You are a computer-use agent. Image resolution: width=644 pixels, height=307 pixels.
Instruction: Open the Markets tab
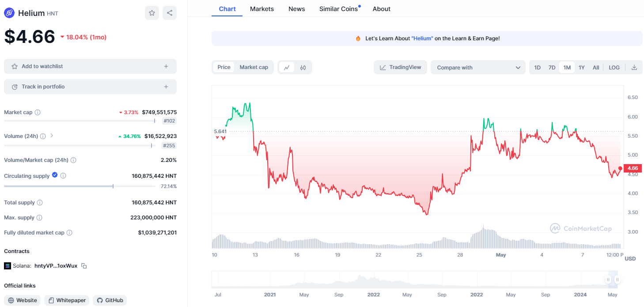(262, 9)
